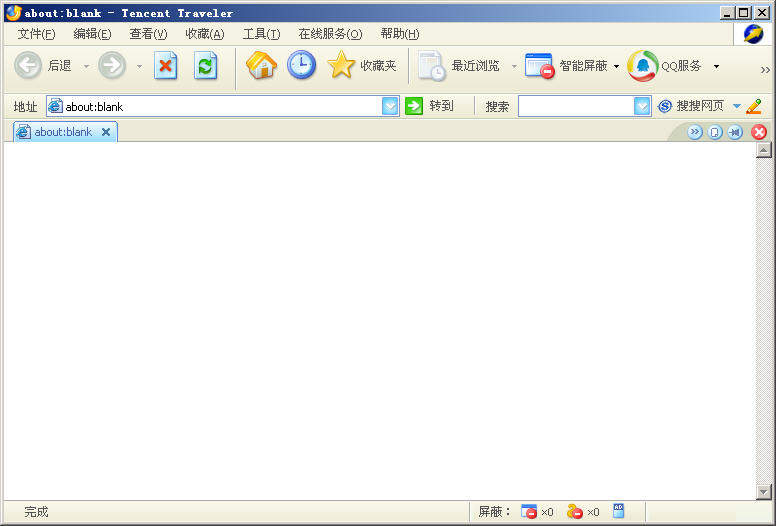776x526 pixels.
Task: Close all tabs with red circle X
Action: click(x=759, y=132)
